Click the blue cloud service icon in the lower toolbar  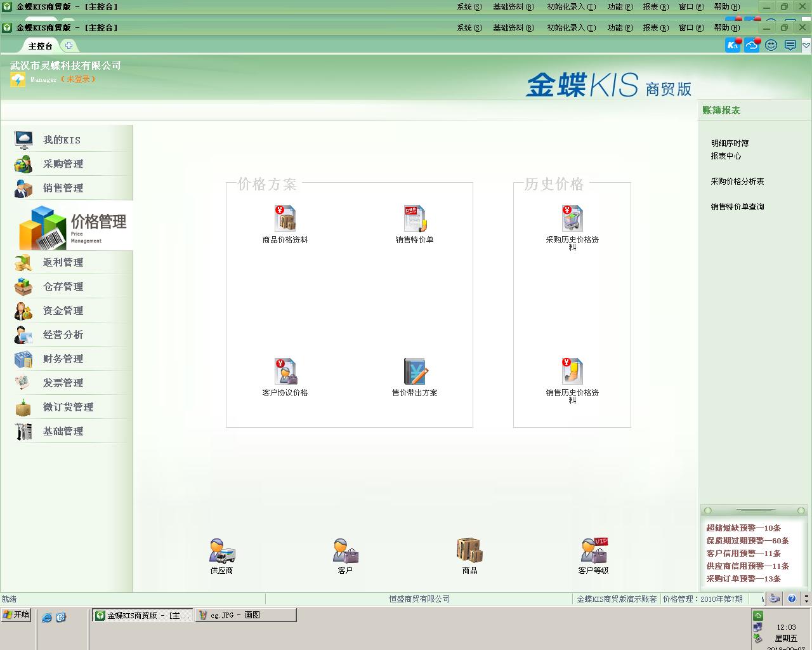tap(752, 45)
